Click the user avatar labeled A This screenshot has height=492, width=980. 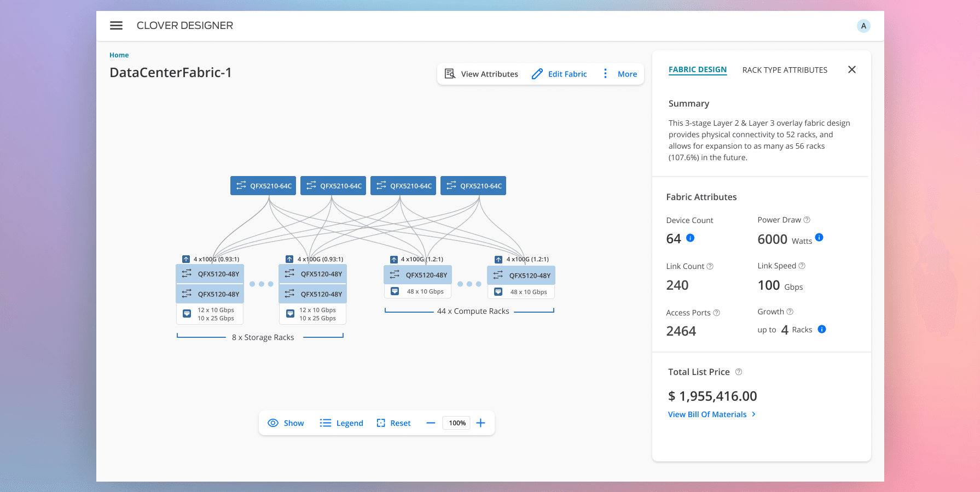(863, 26)
